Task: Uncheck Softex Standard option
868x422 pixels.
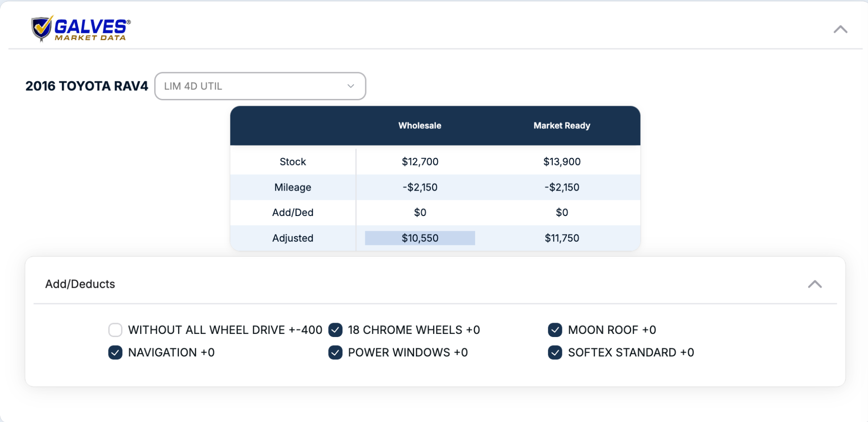Action: (x=555, y=352)
